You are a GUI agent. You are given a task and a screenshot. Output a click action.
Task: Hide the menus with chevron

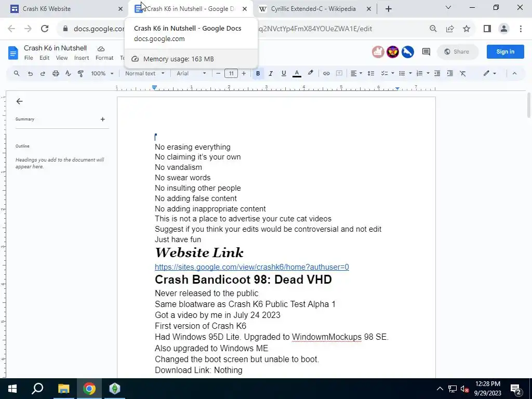coord(514,73)
